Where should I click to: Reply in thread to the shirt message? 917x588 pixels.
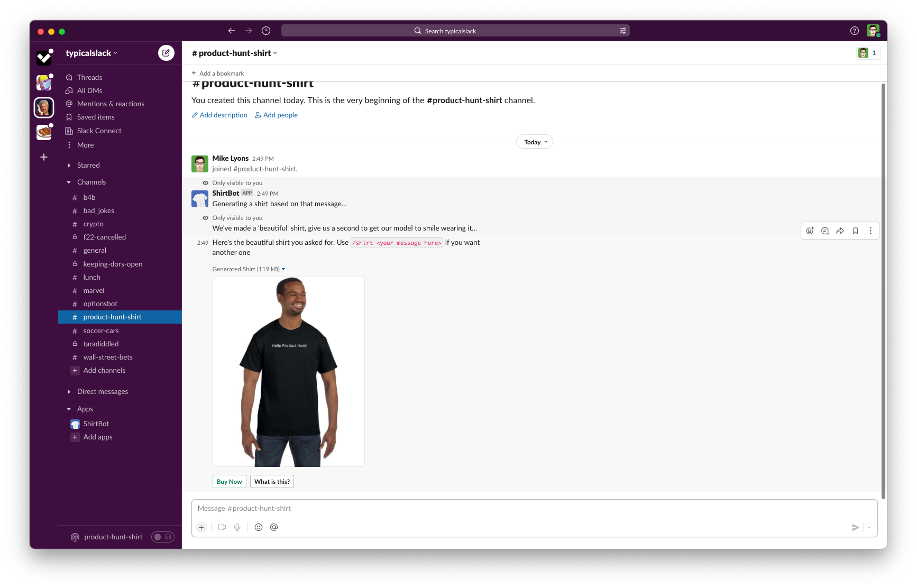[824, 231]
